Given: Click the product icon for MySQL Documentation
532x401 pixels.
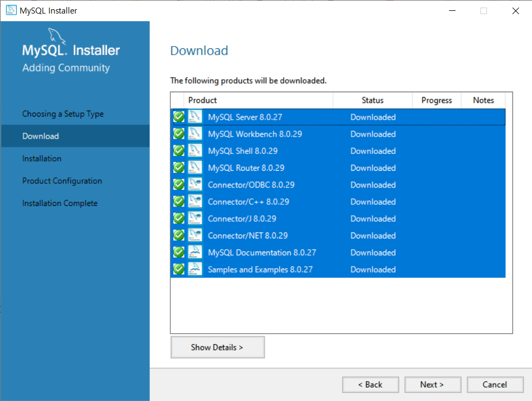Looking at the screenshot, I should (195, 252).
